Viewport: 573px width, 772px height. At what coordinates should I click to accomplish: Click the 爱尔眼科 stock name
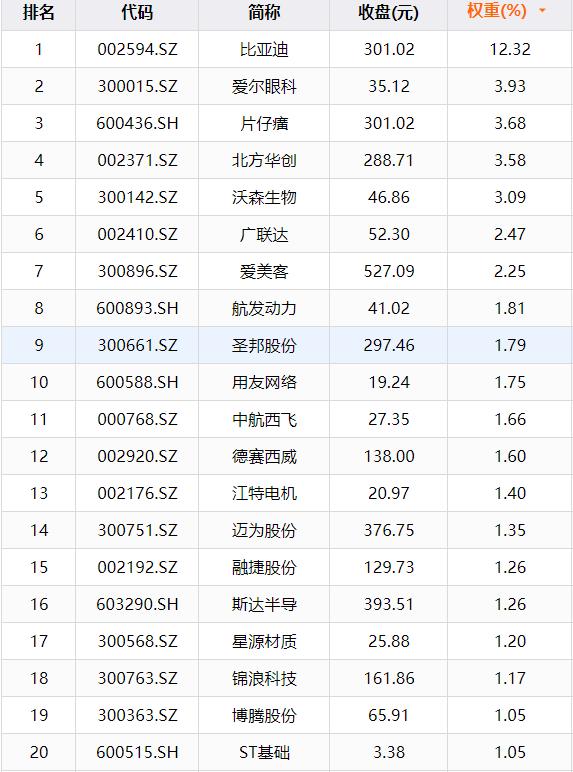coord(264,86)
